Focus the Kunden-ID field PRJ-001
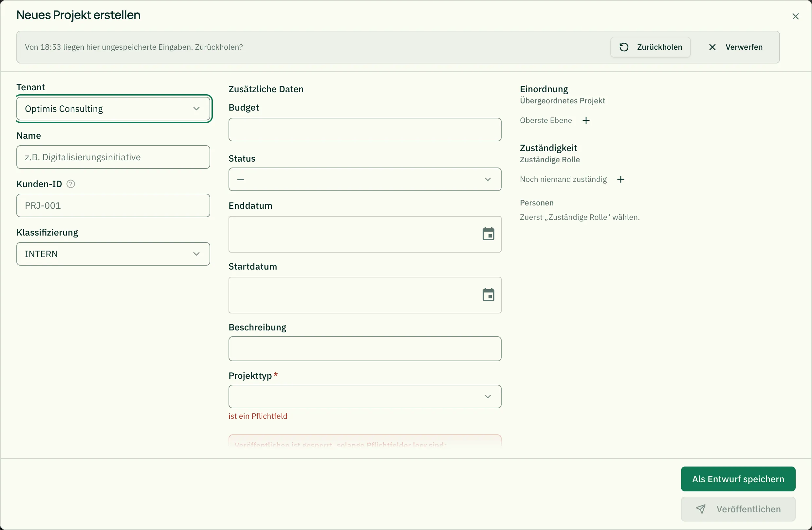Screen dimensions: 812x530 (113, 205)
